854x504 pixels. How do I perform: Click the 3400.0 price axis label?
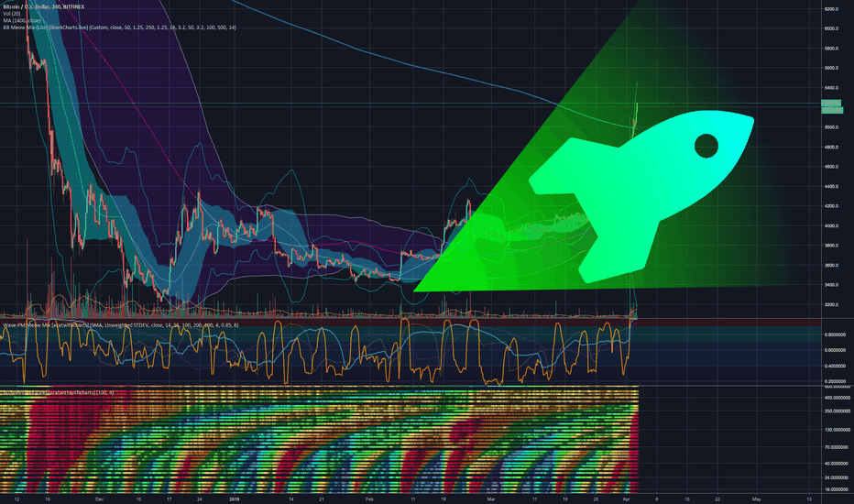tap(831, 285)
